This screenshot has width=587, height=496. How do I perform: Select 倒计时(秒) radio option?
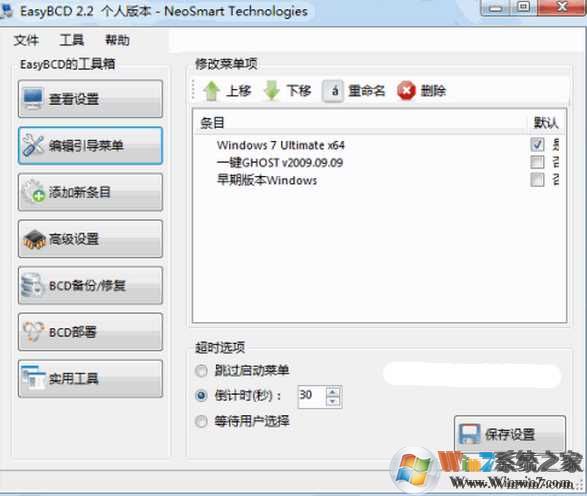(x=201, y=395)
